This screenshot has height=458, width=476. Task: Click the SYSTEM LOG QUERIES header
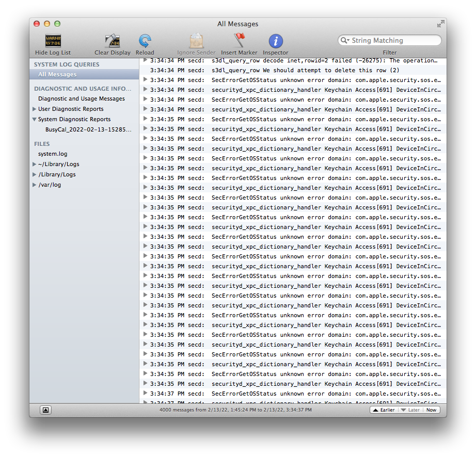pyautogui.click(x=67, y=64)
